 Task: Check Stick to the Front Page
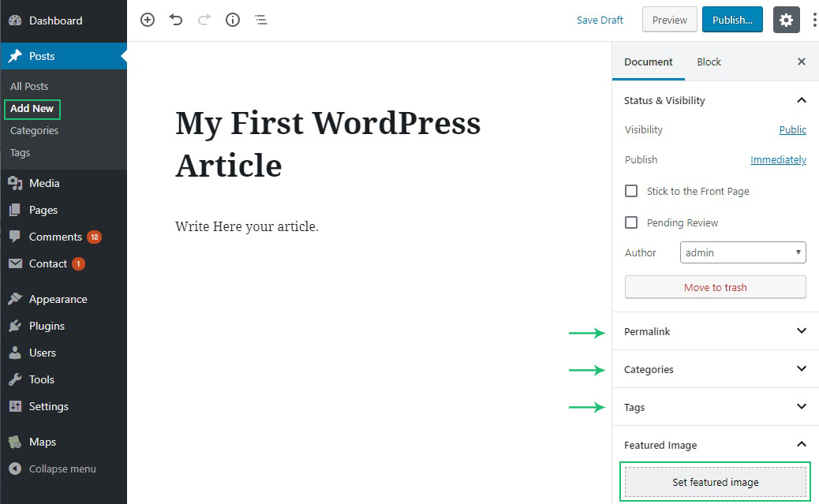point(631,191)
